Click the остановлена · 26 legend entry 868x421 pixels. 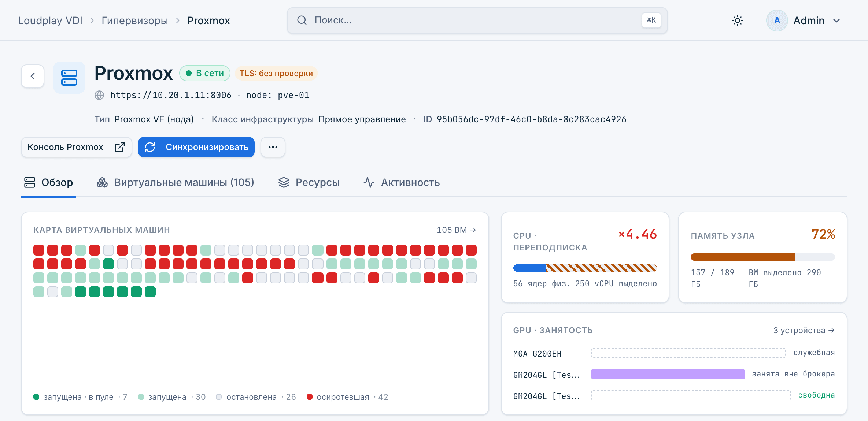coord(256,397)
